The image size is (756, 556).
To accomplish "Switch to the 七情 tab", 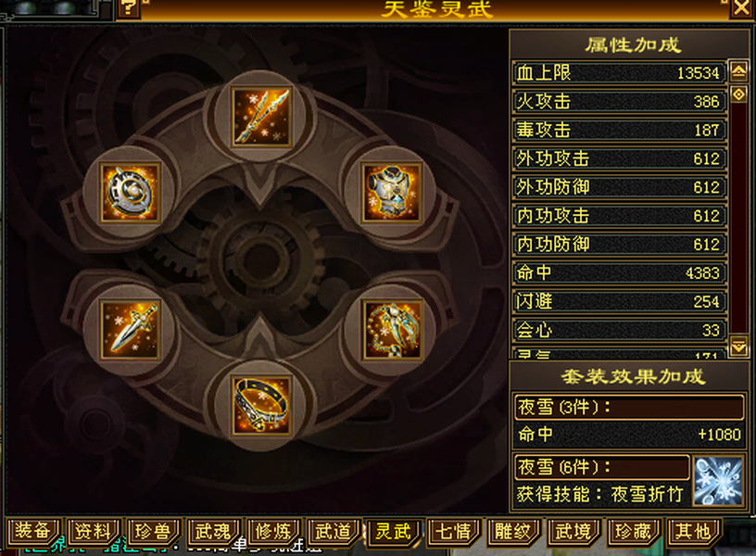I will tap(453, 531).
